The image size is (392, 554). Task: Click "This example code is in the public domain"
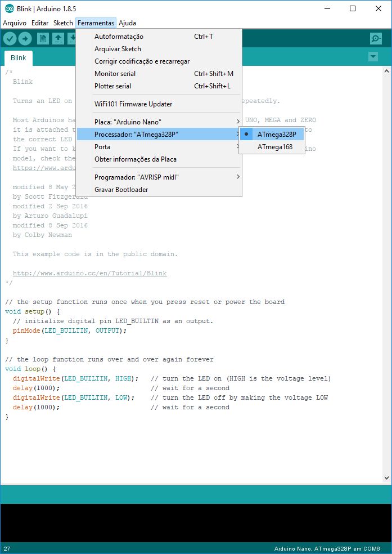tap(95, 254)
